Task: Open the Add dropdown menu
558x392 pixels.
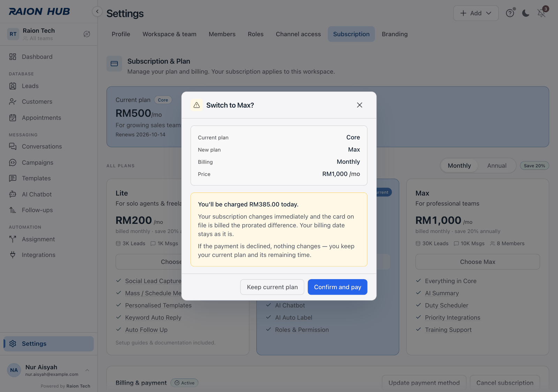Action: point(476,13)
